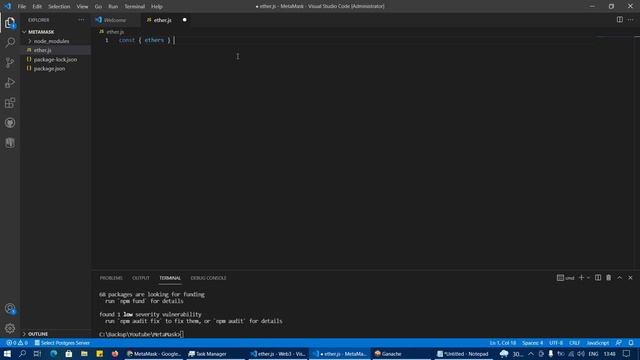Close the unsaved ether.js tab dot
640x360 pixels.
(184, 20)
